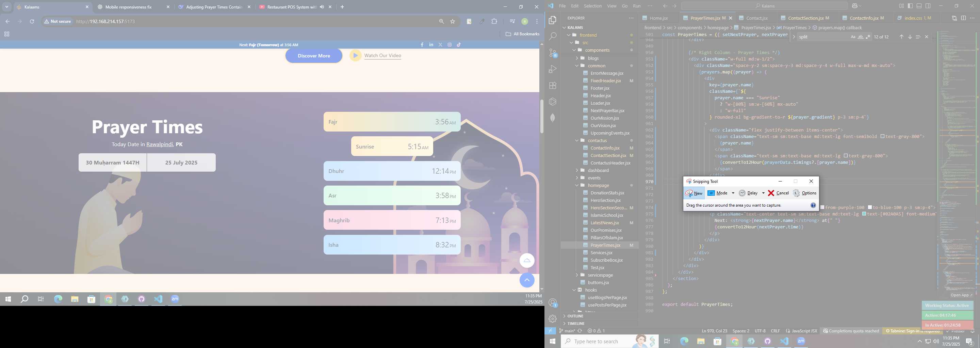The height and width of the screenshot is (348, 980).
Task: Click Cancel in the Snipping Tool
Action: [778, 193]
